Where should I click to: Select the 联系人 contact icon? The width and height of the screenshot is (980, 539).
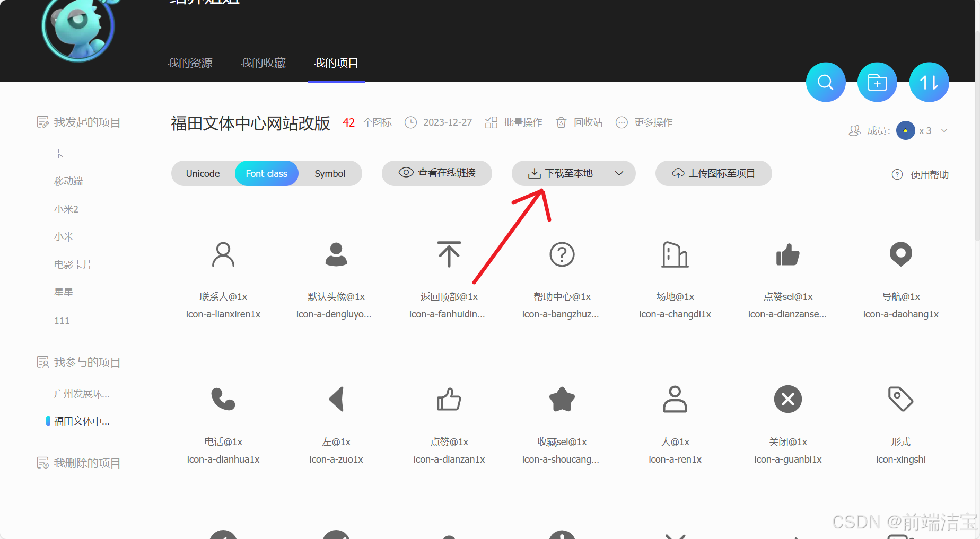223,254
